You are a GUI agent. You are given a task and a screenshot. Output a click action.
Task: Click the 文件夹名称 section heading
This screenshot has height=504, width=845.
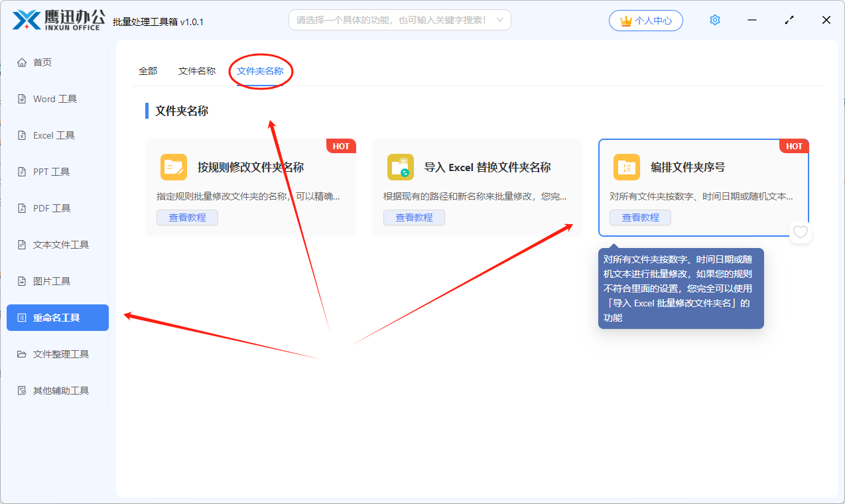(182, 111)
